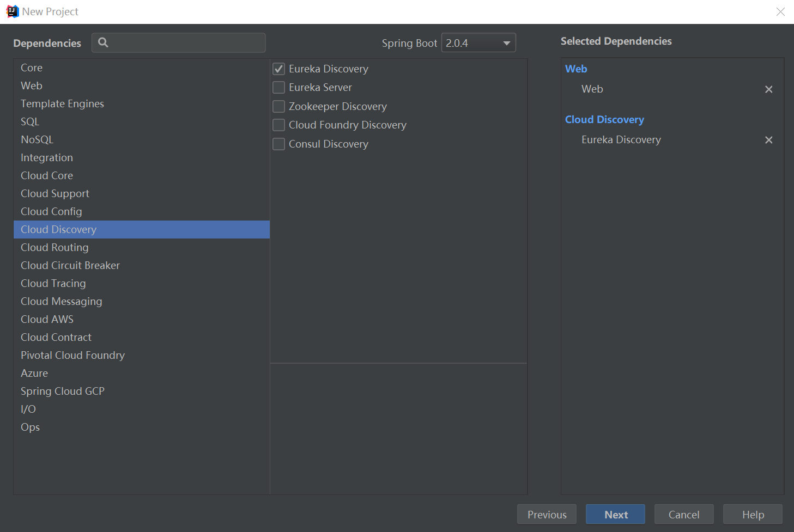Enable the Zookeeper Discovery checkbox
The height and width of the screenshot is (532, 794).
278,106
